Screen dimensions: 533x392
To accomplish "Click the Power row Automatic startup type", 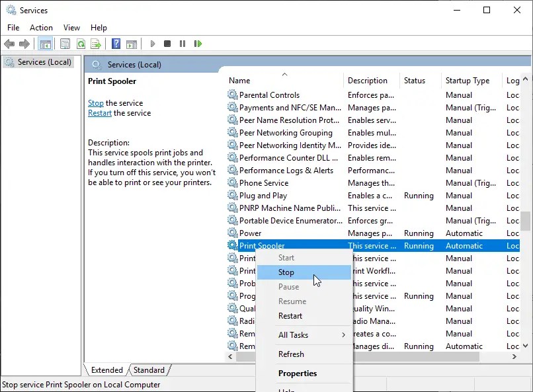I will click(x=464, y=233).
